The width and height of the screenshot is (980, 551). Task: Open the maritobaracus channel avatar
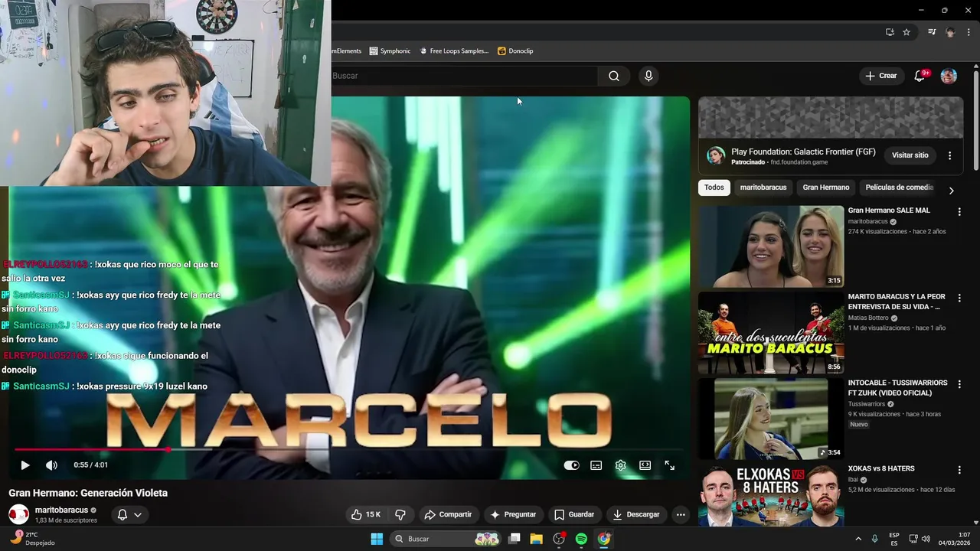coord(18,514)
